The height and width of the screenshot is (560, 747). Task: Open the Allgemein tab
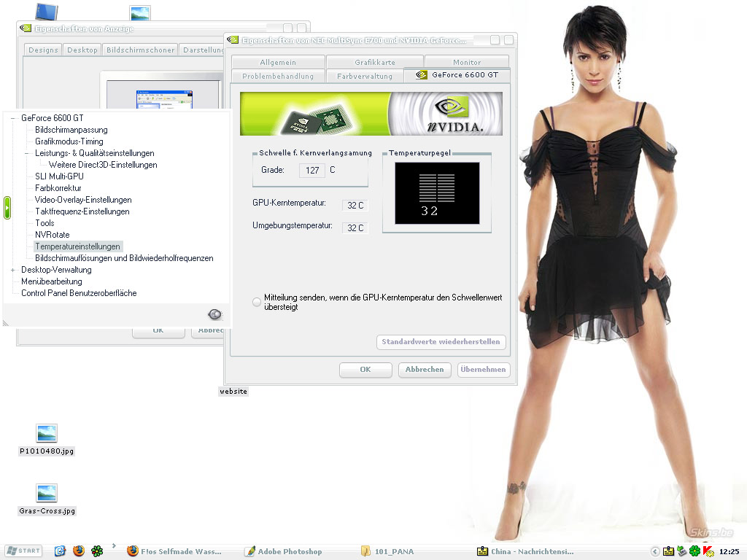278,62
